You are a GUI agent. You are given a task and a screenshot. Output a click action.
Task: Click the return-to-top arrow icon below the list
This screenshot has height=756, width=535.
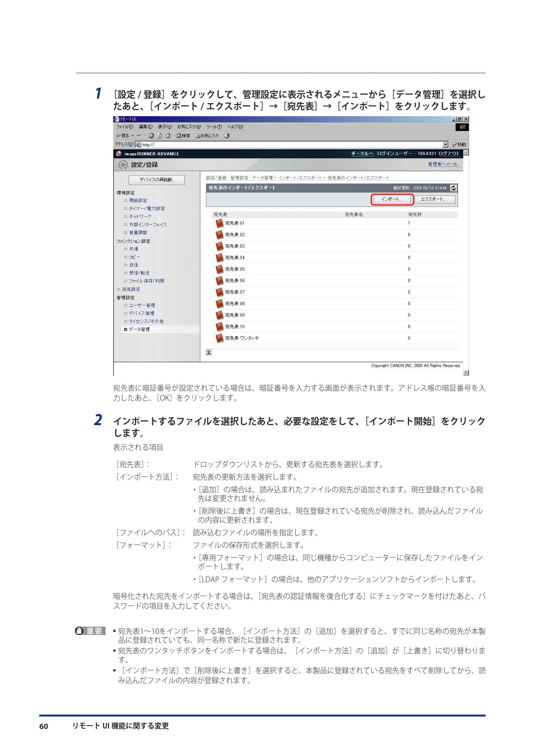[209, 353]
